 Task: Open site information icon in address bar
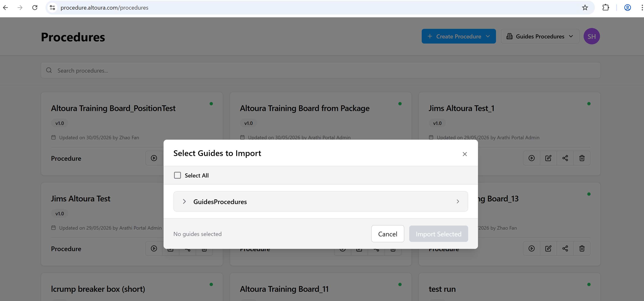[x=52, y=8]
